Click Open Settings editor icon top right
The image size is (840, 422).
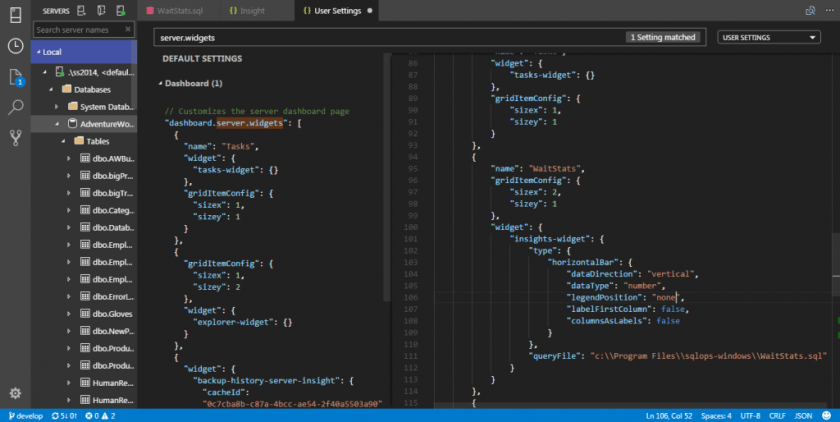click(811, 11)
